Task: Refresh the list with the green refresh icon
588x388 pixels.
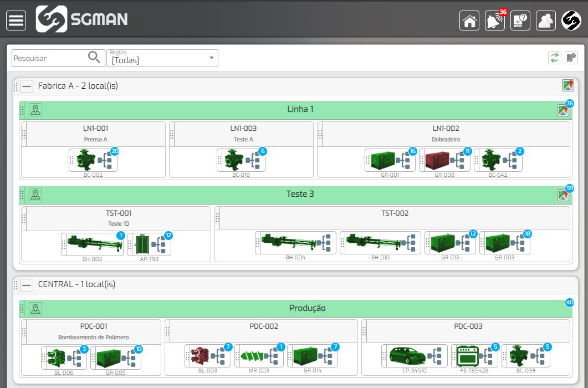Action: coord(554,58)
